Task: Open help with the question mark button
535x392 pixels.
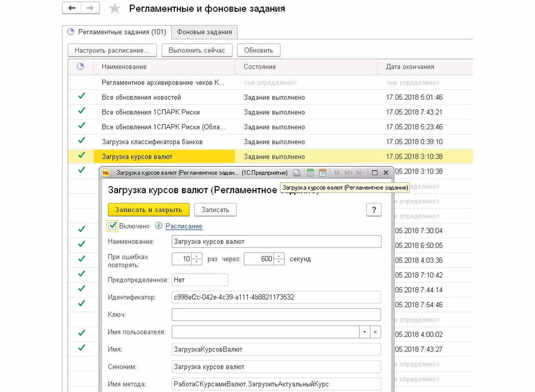Action: click(374, 210)
